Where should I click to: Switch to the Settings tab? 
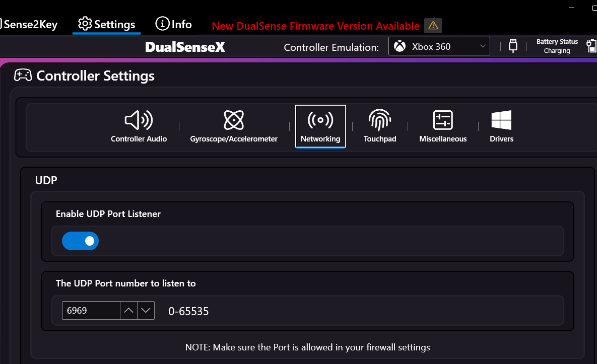coord(107,24)
